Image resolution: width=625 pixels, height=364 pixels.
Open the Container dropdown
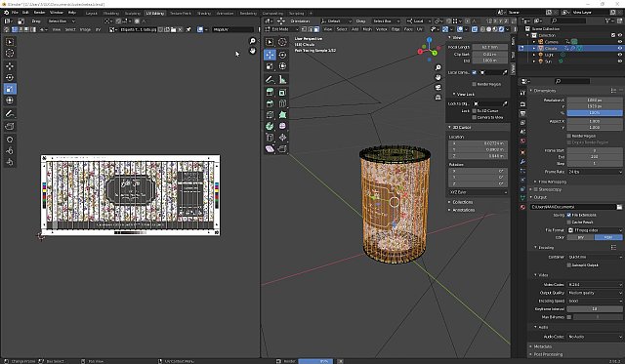595,257
